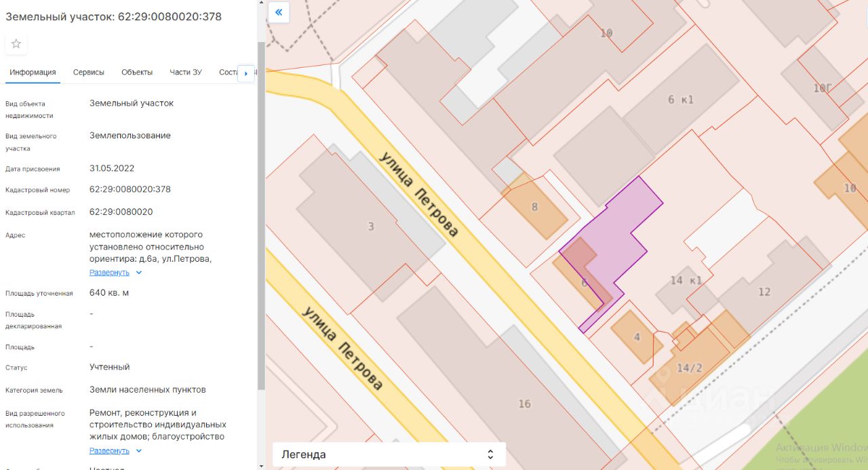The width and height of the screenshot is (868, 470).
Task: Go to the Части ЗУ tab
Action: coord(186,73)
